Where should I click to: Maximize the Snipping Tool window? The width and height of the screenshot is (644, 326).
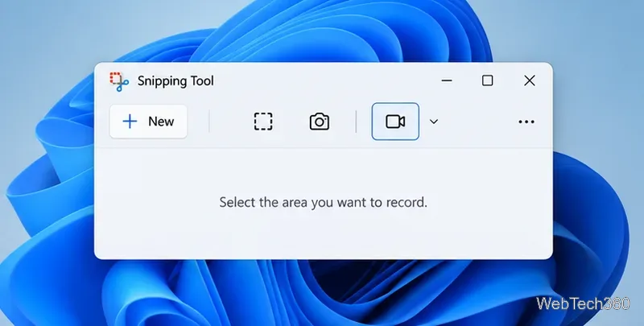pyautogui.click(x=487, y=80)
